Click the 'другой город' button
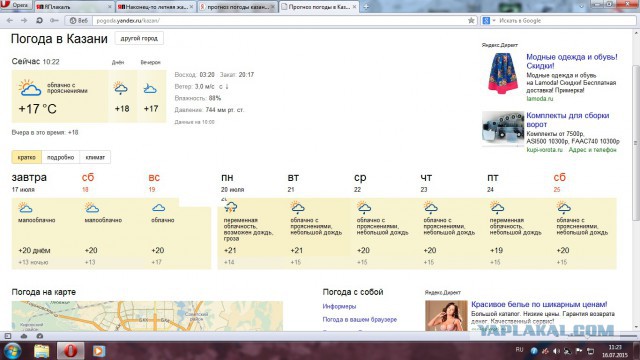This screenshot has height=360, width=640. (139, 38)
